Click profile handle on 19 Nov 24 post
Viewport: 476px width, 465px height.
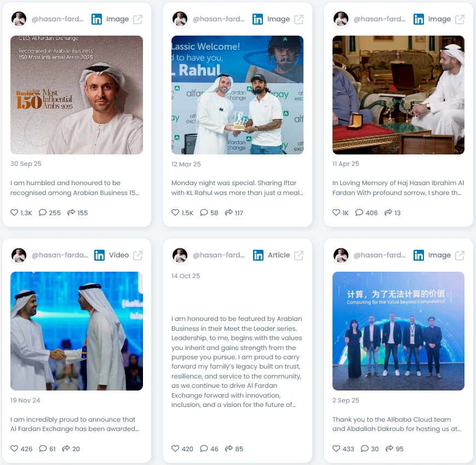coord(60,255)
